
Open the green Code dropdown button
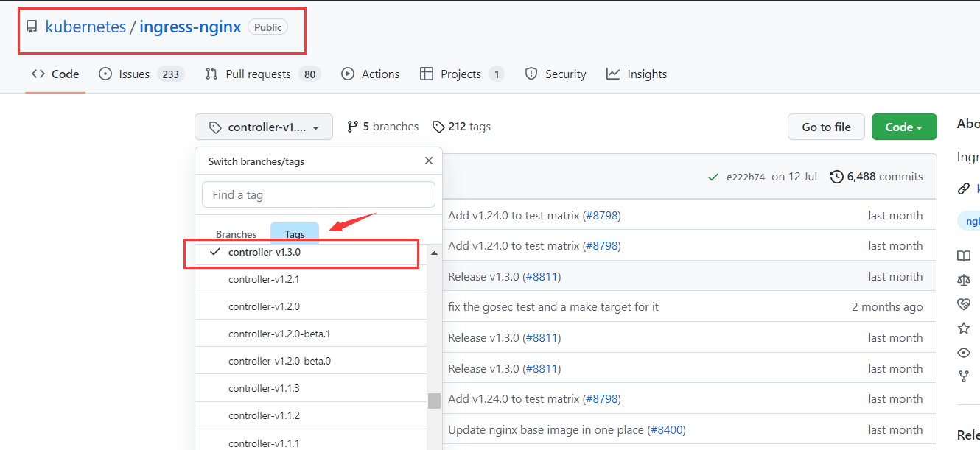pyautogui.click(x=904, y=127)
